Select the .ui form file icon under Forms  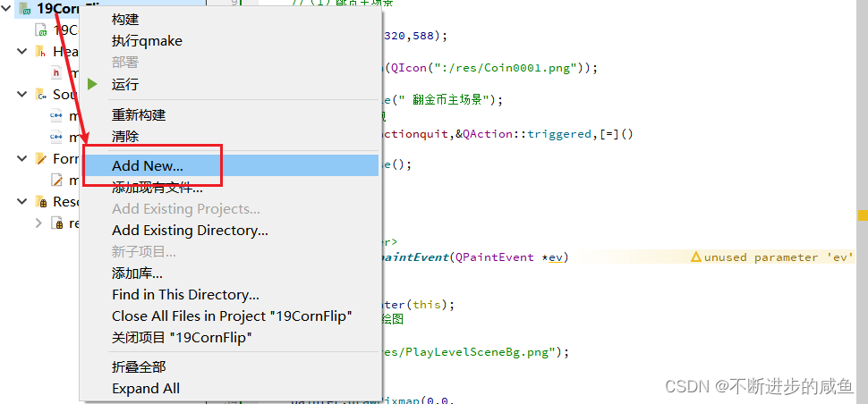55,181
